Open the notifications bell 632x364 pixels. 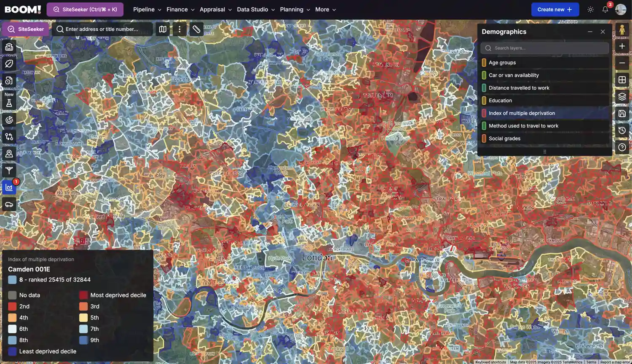605,9
